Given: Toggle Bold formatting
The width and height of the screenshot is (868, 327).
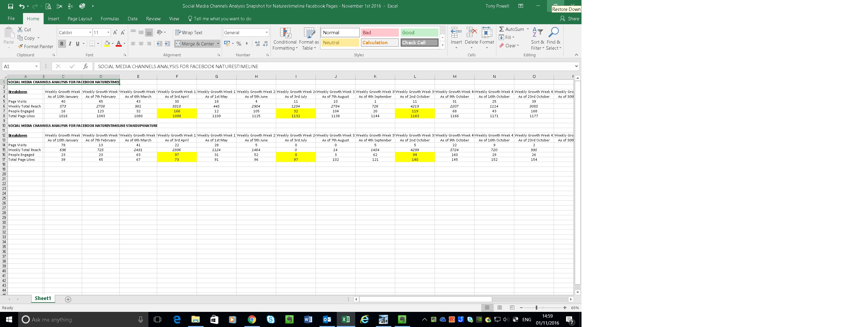Looking at the screenshot, I should click(x=62, y=44).
